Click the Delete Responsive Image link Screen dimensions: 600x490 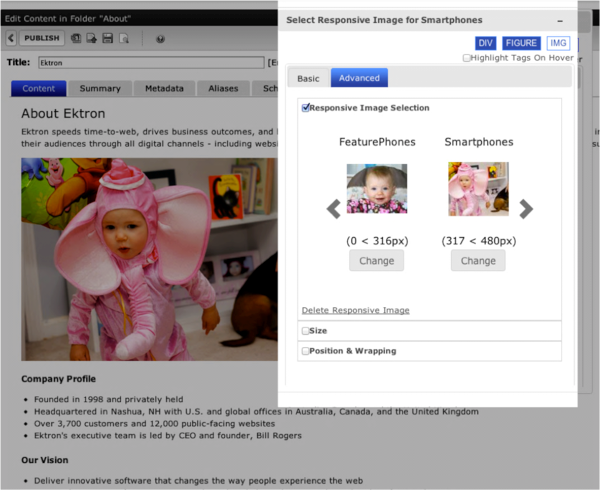355,310
